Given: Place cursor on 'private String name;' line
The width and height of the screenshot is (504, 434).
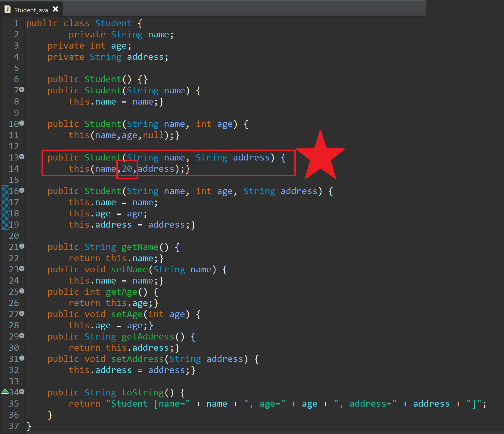Looking at the screenshot, I should 121,35.
